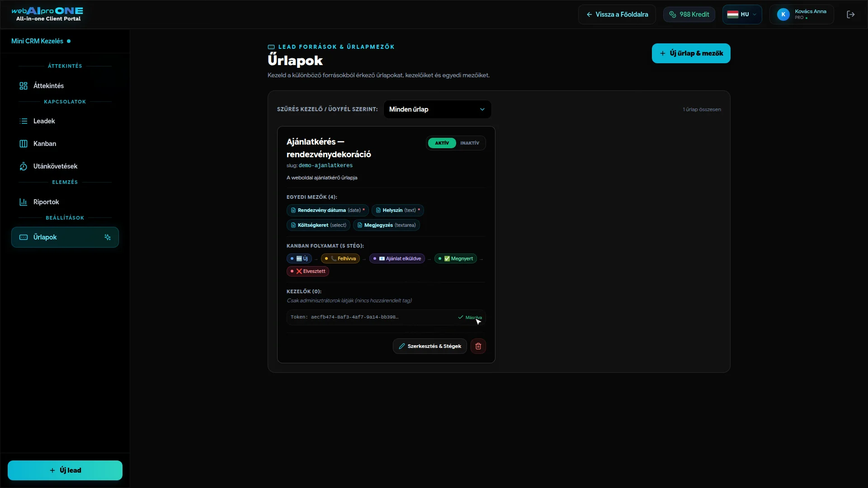Click the Áttekintés dashboard grid icon
The image size is (868, 488).
(24, 86)
